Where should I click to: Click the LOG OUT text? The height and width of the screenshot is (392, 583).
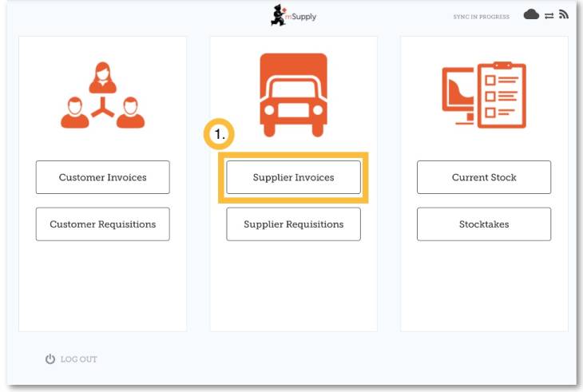(78, 359)
